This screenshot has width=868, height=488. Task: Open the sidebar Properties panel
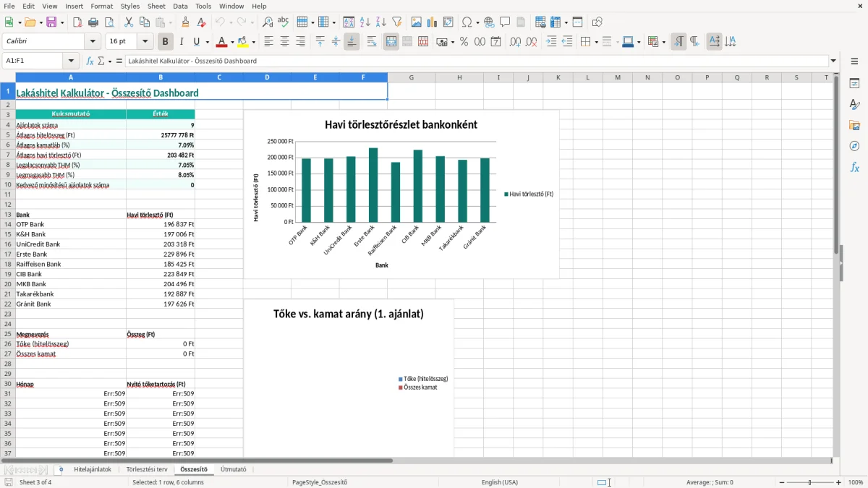click(854, 84)
